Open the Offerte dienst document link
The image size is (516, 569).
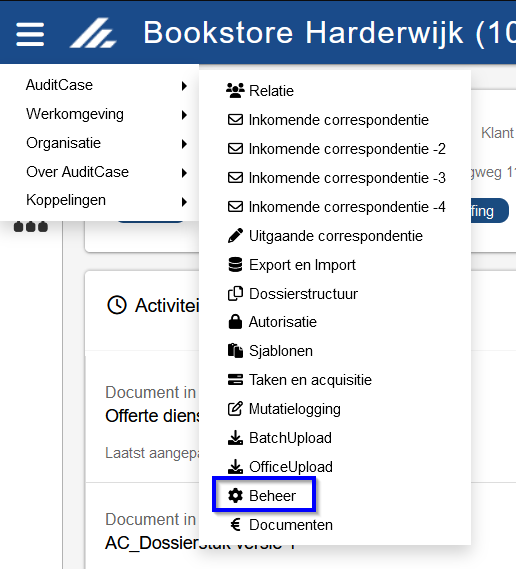(152, 416)
